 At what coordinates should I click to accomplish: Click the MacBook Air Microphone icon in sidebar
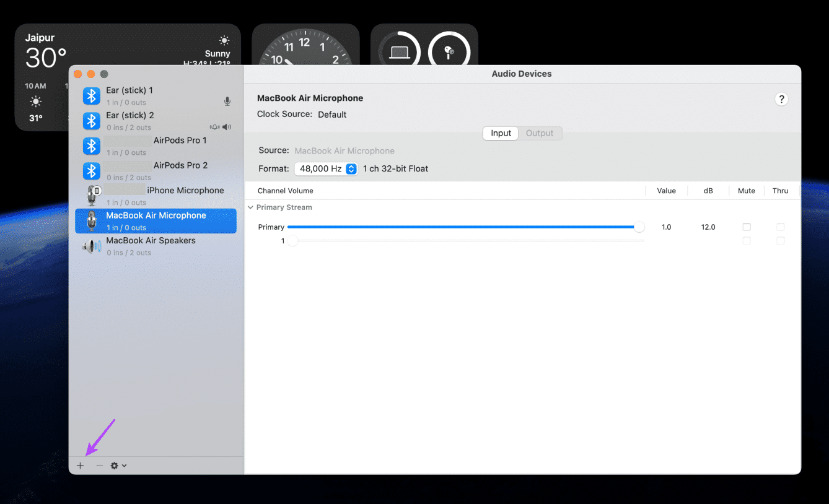click(x=92, y=221)
